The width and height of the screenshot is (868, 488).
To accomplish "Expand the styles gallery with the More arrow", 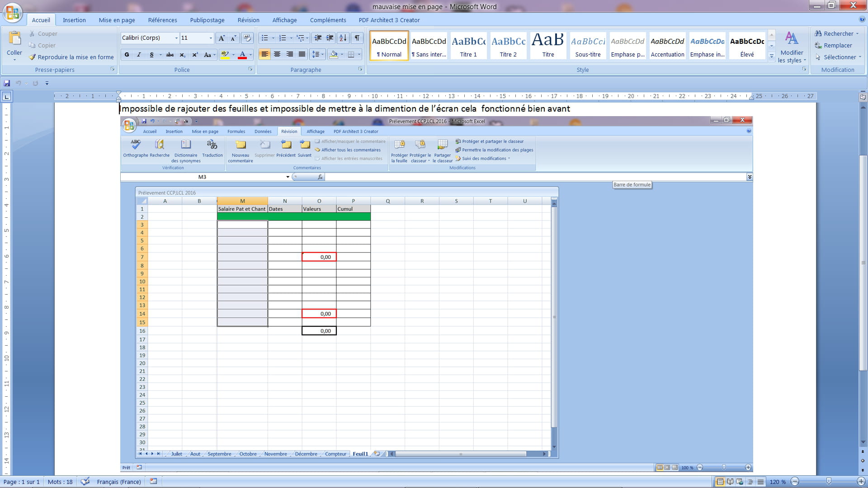I will [772, 56].
